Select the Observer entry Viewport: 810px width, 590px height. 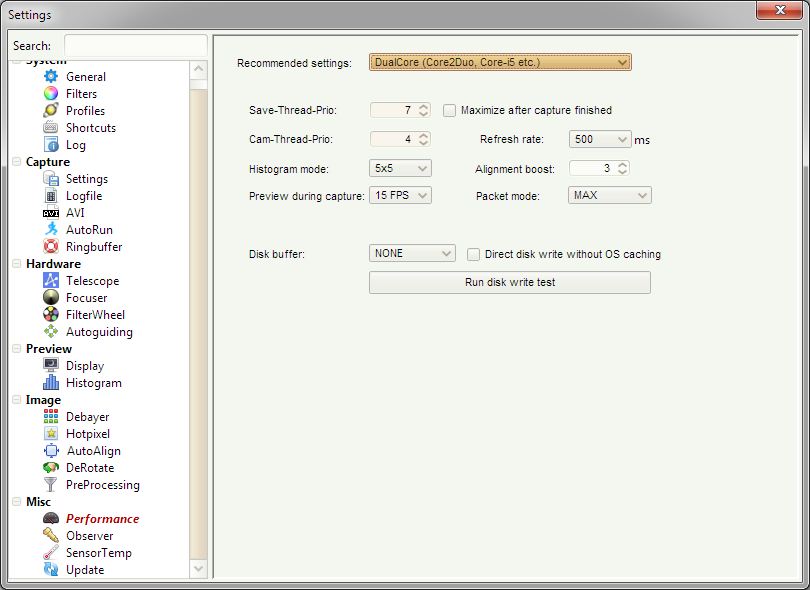(89, 536)
